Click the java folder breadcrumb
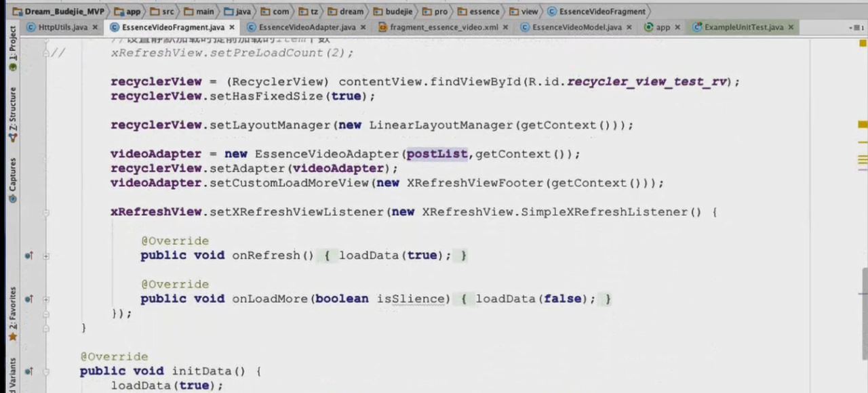Screen dimensions: 868x393 click(237, 12)
